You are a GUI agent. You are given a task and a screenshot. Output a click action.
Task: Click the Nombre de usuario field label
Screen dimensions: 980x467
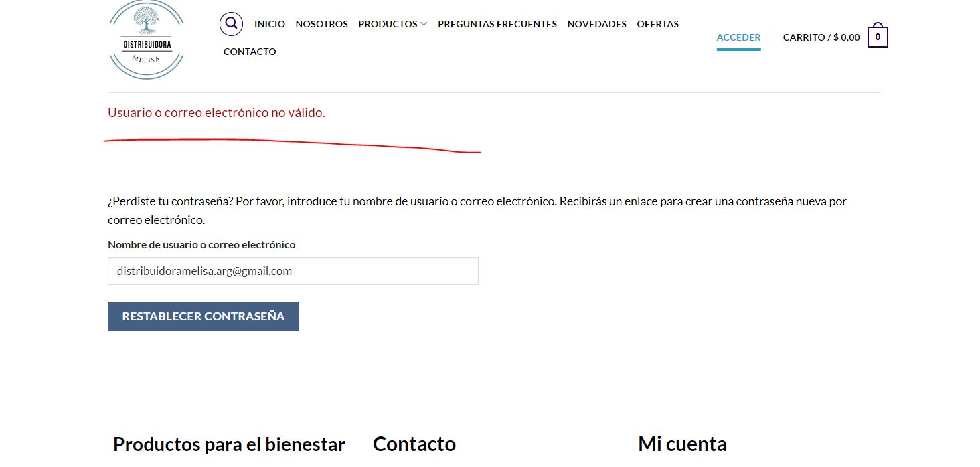(x=201, y=244)
